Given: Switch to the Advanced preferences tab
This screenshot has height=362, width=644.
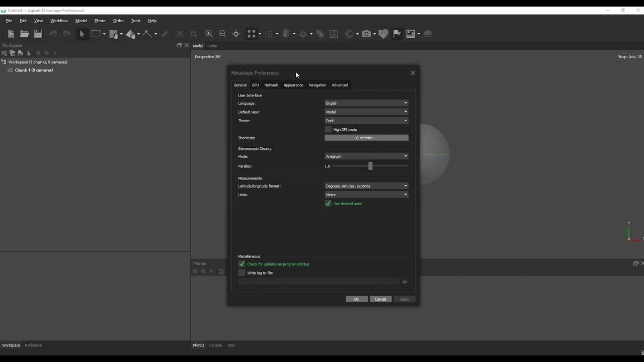Looking at the screenshot, I should point(340,85).
